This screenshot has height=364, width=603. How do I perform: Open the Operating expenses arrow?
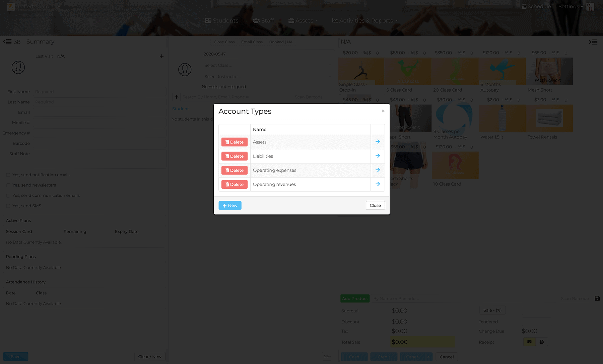(378, 170)
